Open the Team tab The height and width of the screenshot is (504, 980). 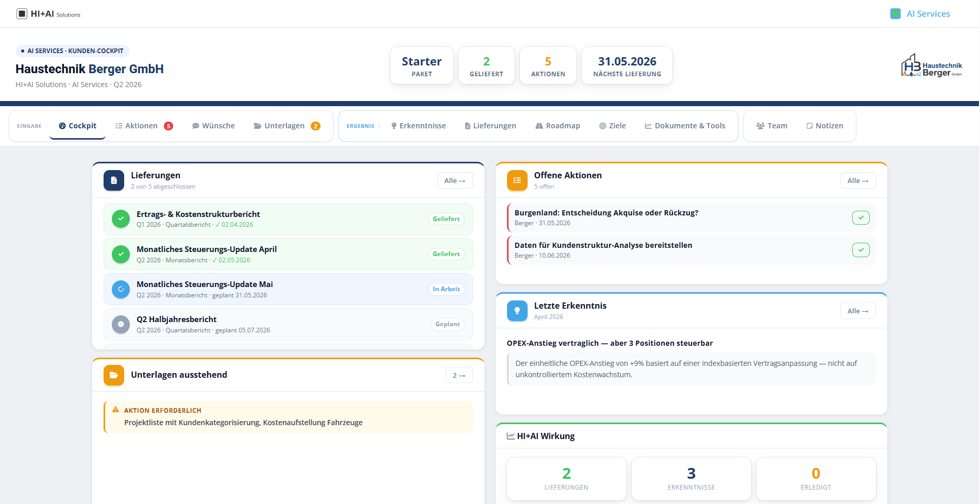click(771, 126)
